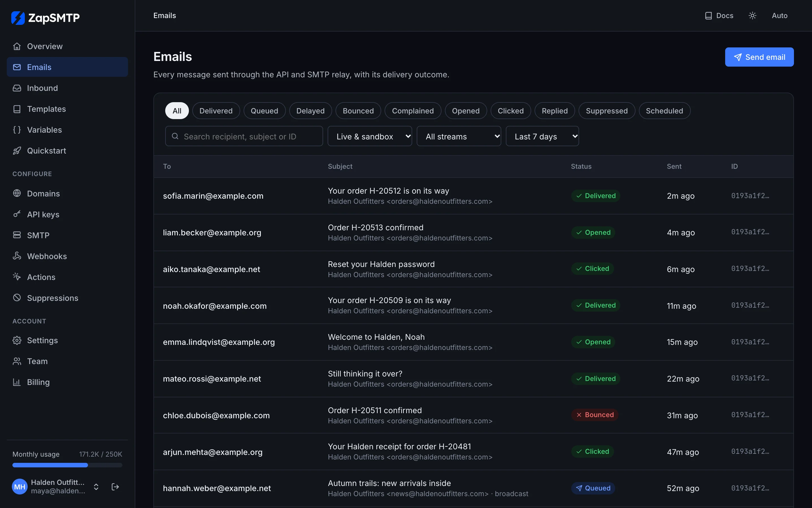Expand the Halden Outfitters account switcher
Screen dimensions: 812x508
[96, 487]
